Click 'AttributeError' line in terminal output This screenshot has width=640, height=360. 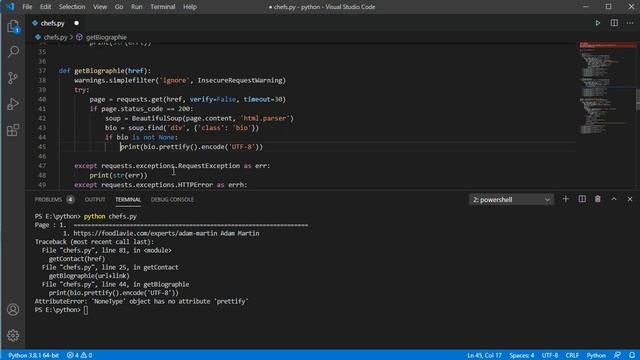coord(141,301)
